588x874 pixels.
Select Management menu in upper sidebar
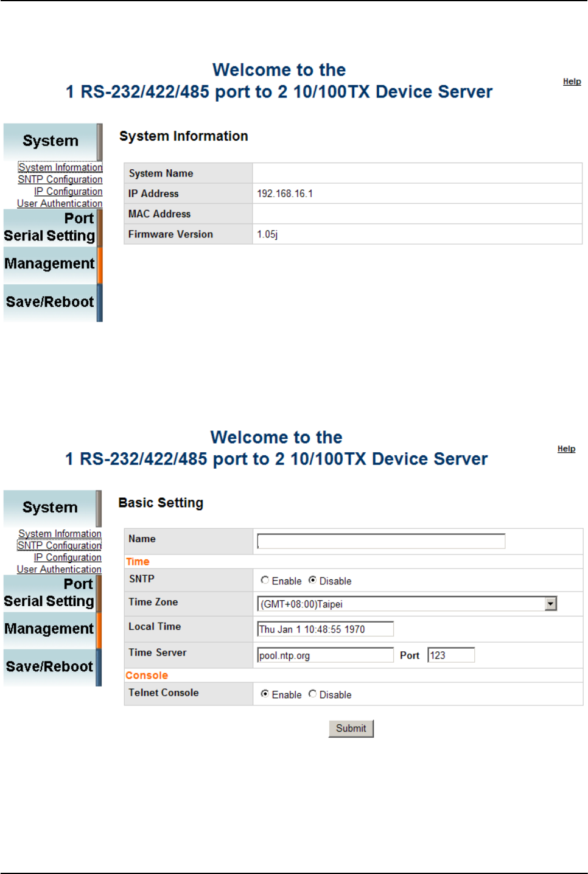53,264
